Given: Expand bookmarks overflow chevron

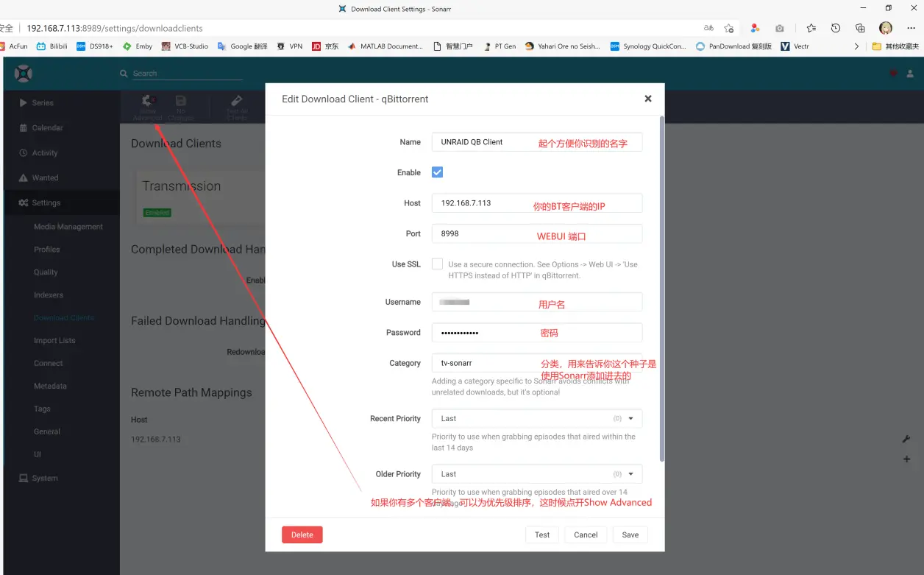Looking at the screenshot, I should click(856, 46).
